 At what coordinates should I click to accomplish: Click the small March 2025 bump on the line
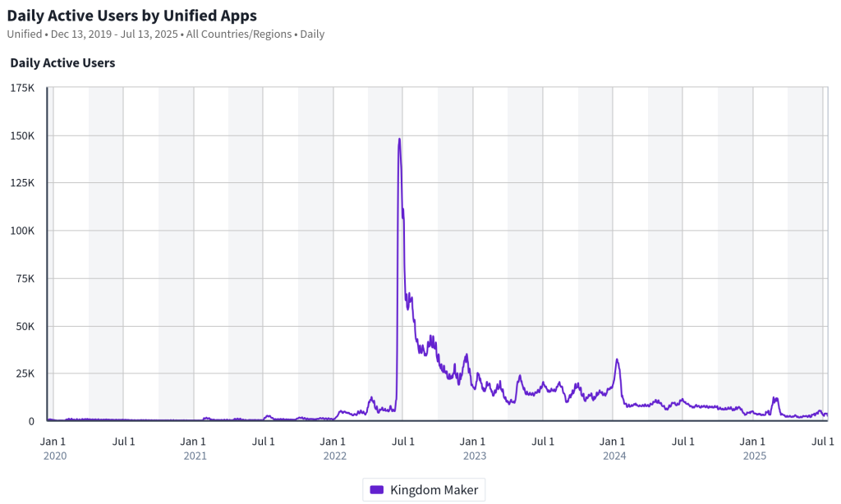point(775,399)
